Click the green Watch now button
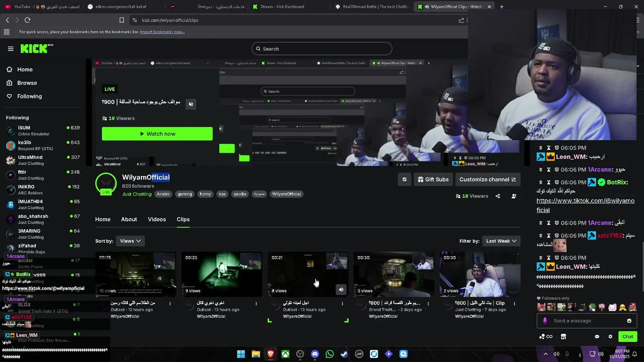This screenshot has height=362, width=644. 157,134
